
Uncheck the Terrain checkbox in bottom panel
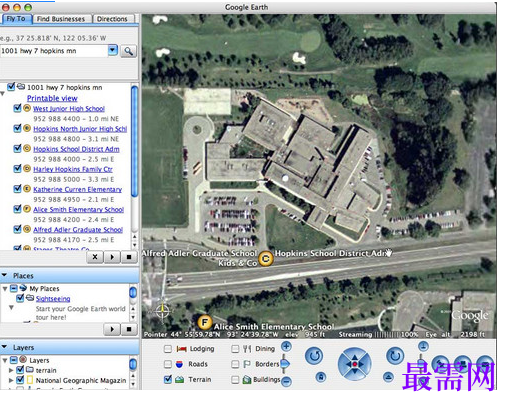(x=168, y=379)
